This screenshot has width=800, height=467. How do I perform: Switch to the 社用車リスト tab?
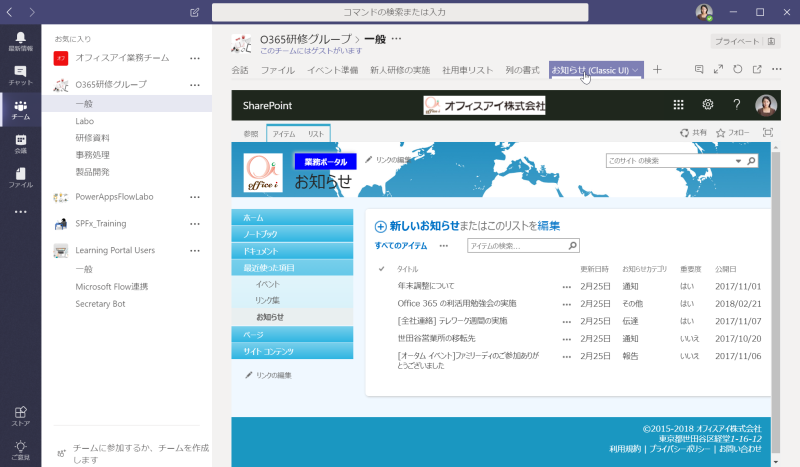pos(467,70)
